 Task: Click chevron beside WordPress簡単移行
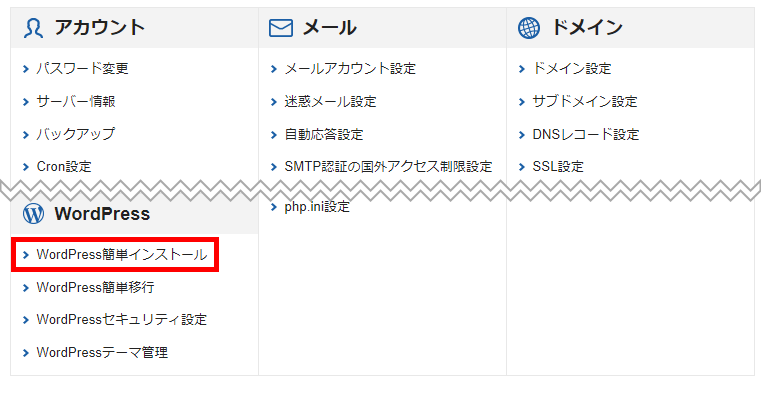26,288
